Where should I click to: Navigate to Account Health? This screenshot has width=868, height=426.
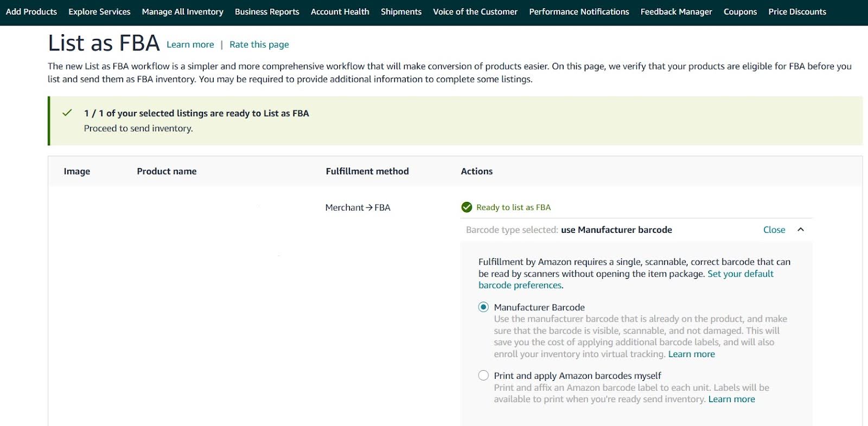tap(340, 11)
